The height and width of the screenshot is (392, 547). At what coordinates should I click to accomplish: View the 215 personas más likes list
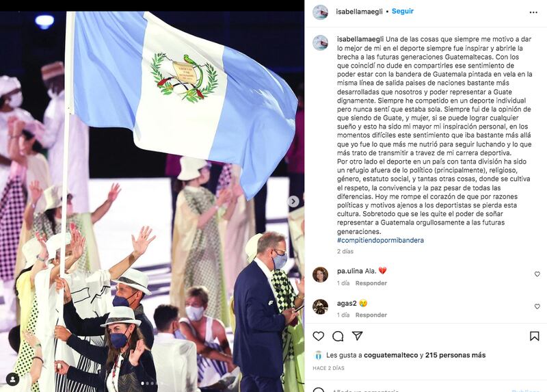455,355
